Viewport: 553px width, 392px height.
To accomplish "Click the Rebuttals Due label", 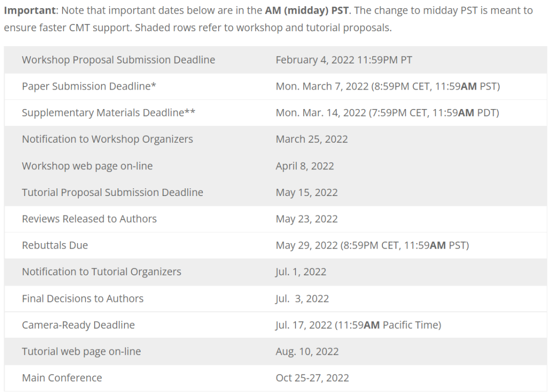I will point(55,246).
